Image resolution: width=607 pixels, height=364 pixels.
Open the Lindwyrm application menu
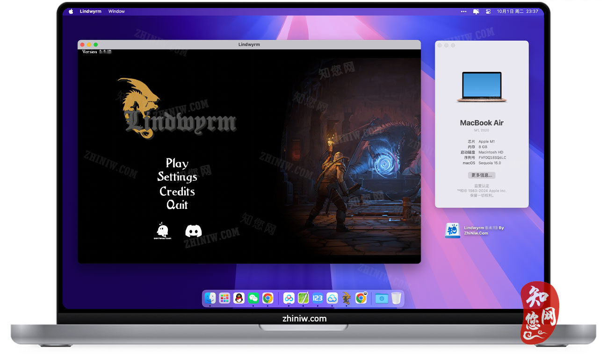91,11
